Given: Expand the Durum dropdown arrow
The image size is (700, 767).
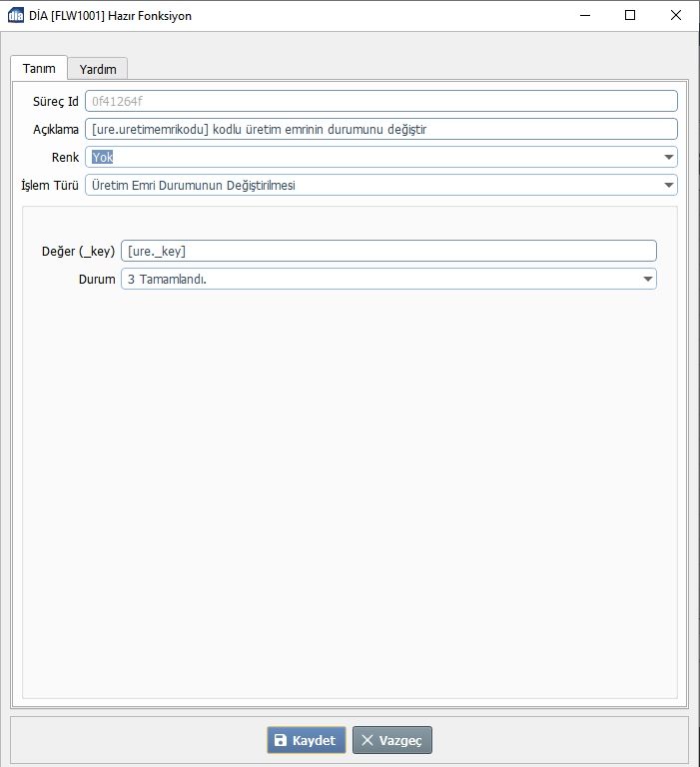Looking at the screenshot, I should 646,279.
